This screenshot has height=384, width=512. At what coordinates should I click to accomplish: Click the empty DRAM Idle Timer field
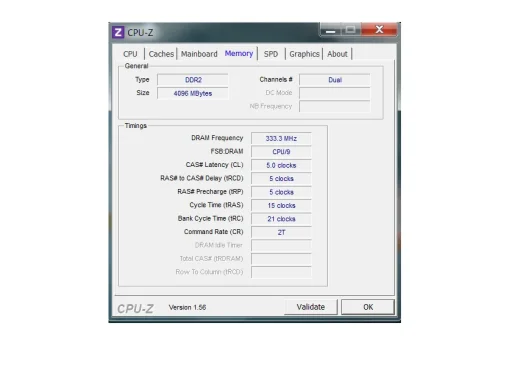(x=281, y=245)
